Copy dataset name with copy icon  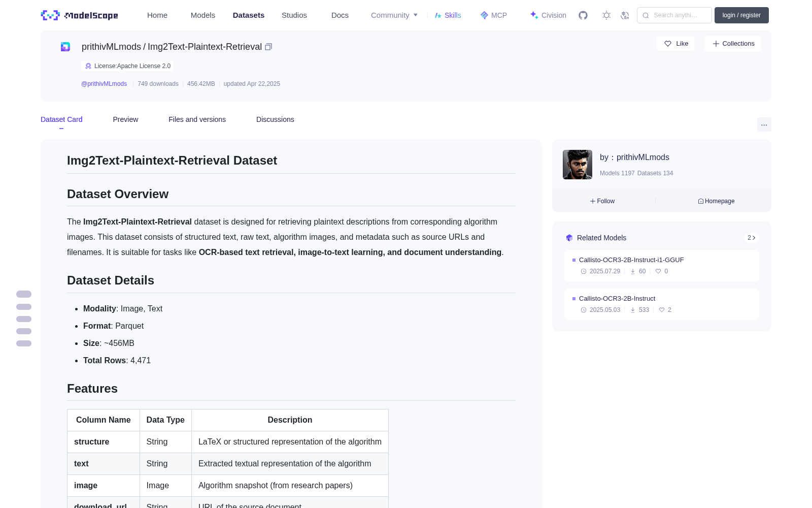point(268,47)
